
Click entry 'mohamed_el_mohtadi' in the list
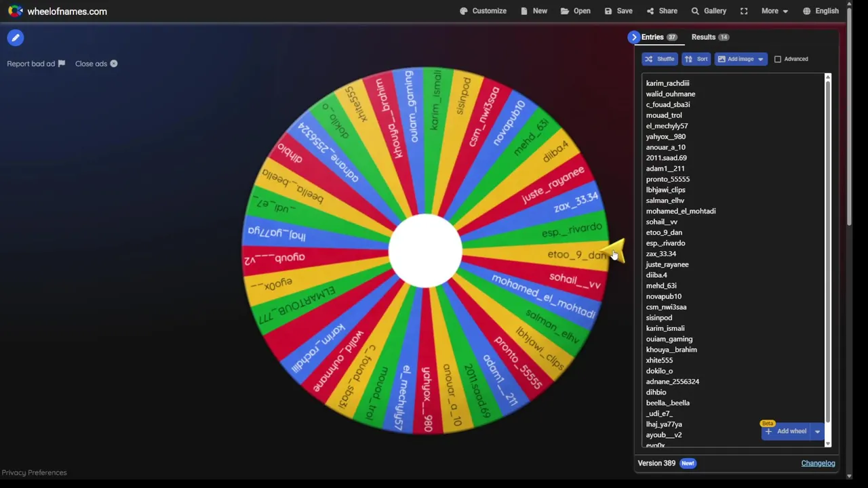pos(680,211)
